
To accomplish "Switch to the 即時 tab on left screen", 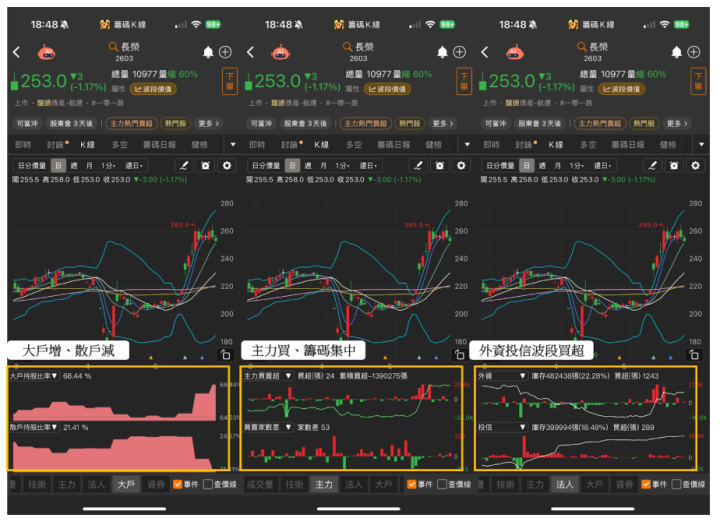I will 23,145.
